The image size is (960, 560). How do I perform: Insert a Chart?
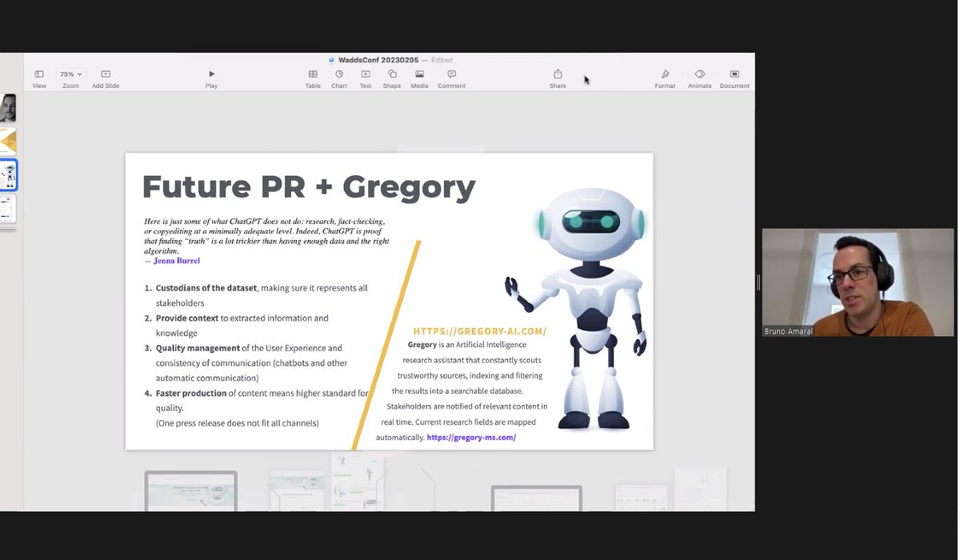click(339, 78)
